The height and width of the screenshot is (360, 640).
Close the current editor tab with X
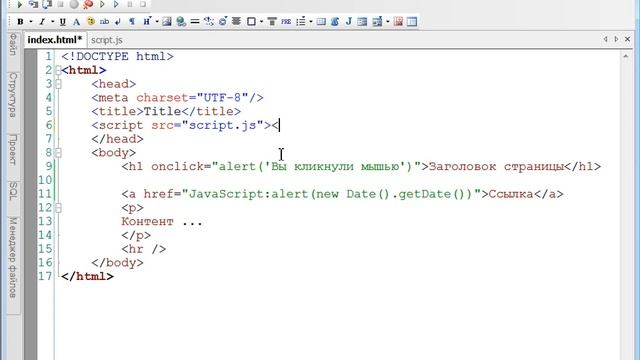(x=627, y=39)
